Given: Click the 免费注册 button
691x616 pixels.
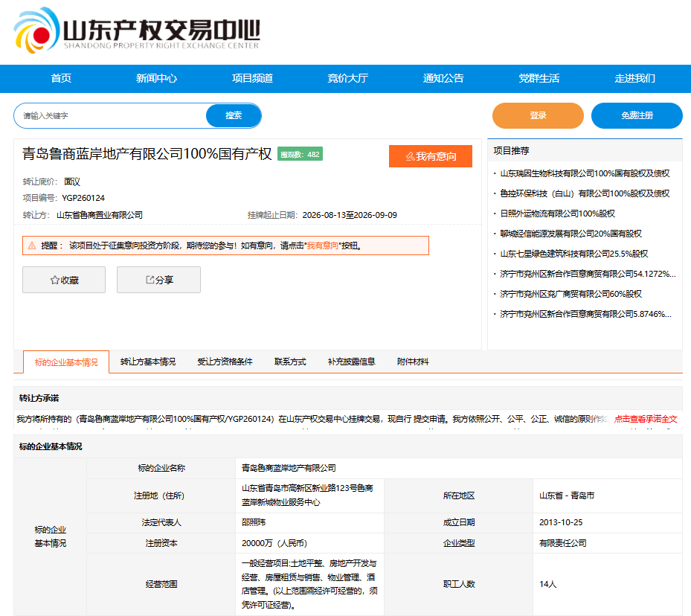Looking at the screenshot, I should [637, 115].
